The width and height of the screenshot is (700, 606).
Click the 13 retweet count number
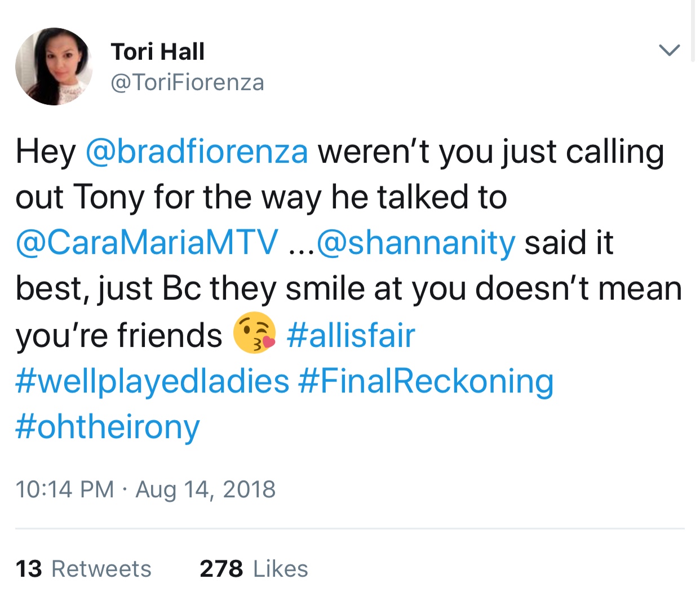[x=29, y=569]
